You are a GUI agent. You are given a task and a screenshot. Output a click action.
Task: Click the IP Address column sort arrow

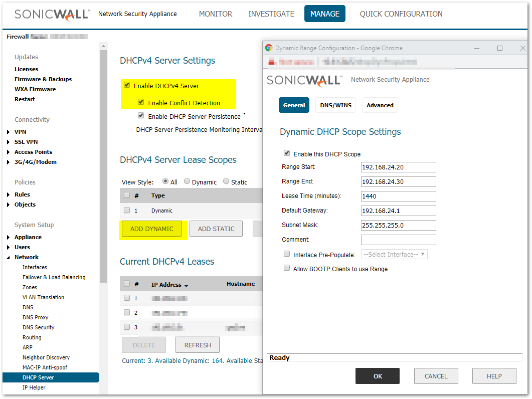[x=187, y=286]
